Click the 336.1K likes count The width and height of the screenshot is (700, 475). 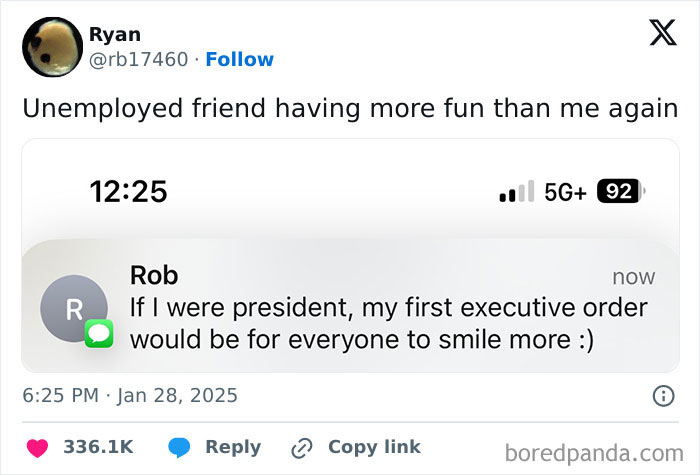pos(98,447)
